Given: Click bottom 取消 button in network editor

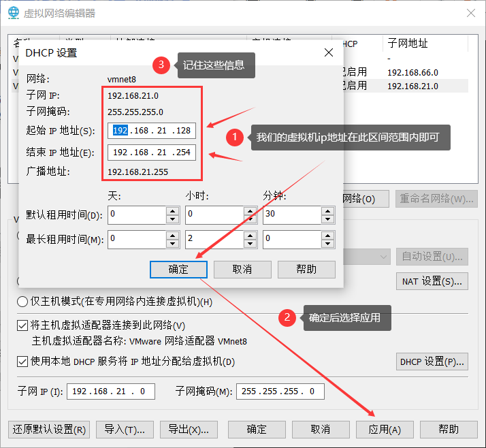Looking at the screenshot, I should 321,430.
